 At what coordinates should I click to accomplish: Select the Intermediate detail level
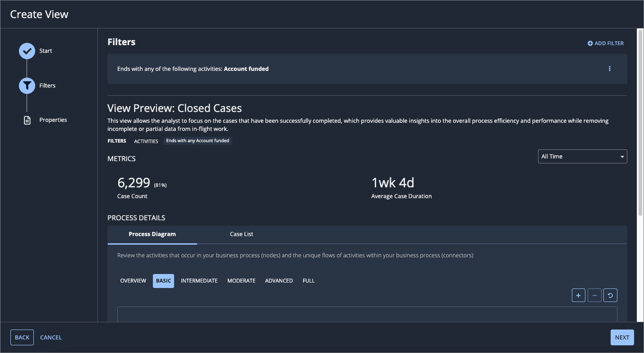pyautogui.click(x=199, y=281)
